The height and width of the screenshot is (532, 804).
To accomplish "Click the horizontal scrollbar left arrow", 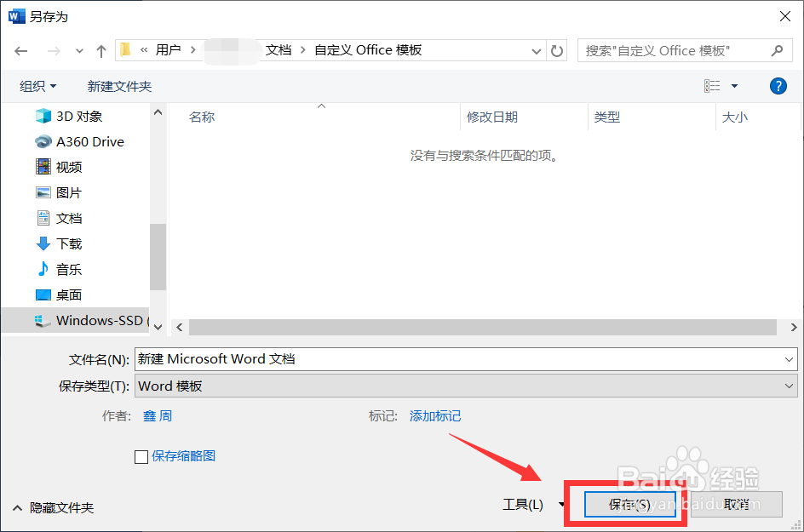I will (x=180, y=327).
